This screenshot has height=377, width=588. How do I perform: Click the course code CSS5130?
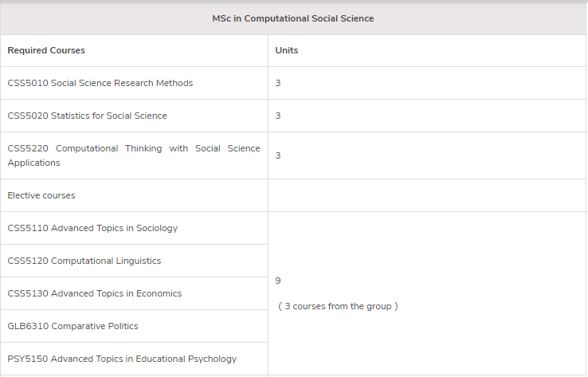(x=28, y=293)
